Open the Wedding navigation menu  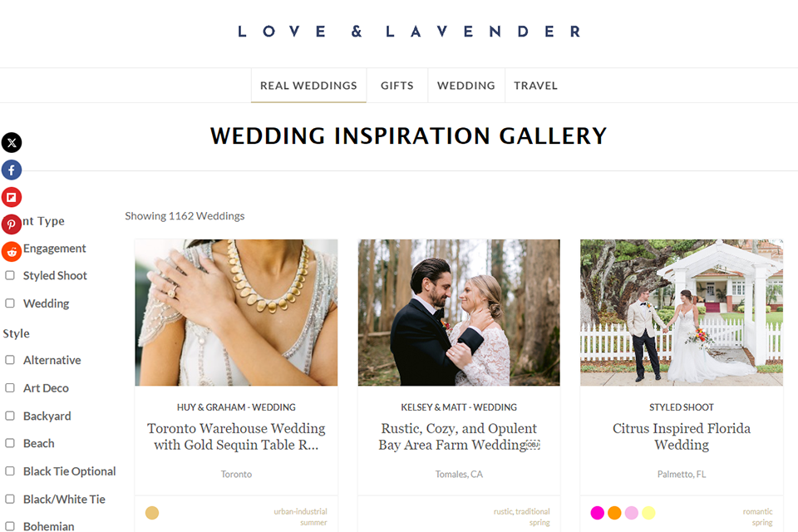[x=465, y=86]
